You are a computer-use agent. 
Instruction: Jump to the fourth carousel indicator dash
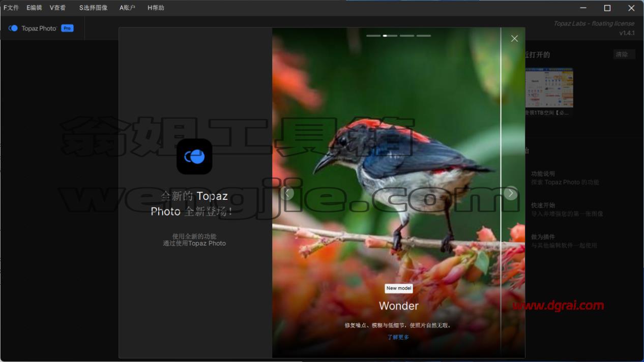coord(424,36)
